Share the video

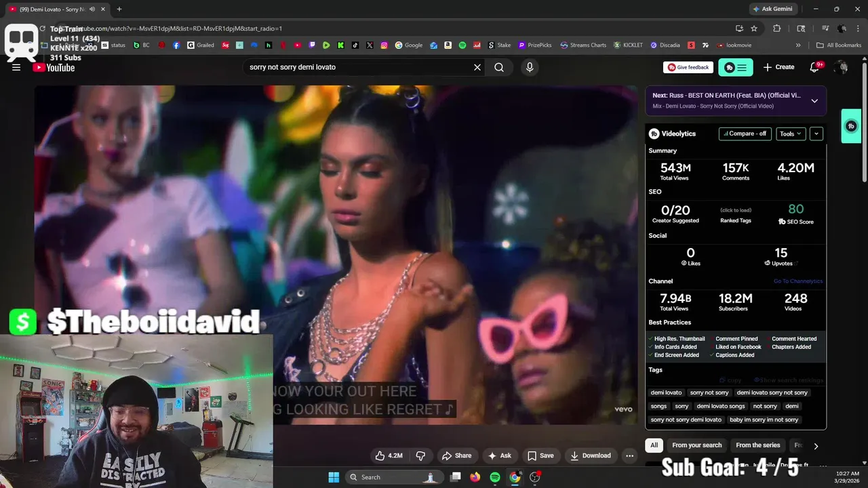(x=456, y=455)
